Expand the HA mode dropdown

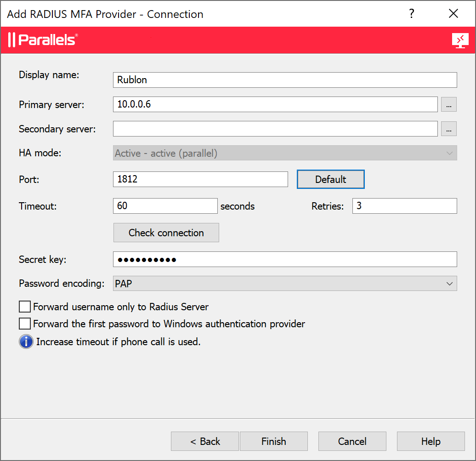click(285, 154)
